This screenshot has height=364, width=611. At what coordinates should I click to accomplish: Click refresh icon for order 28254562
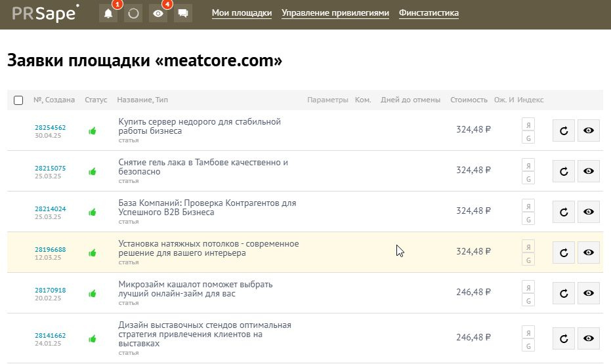pos(564,131)
